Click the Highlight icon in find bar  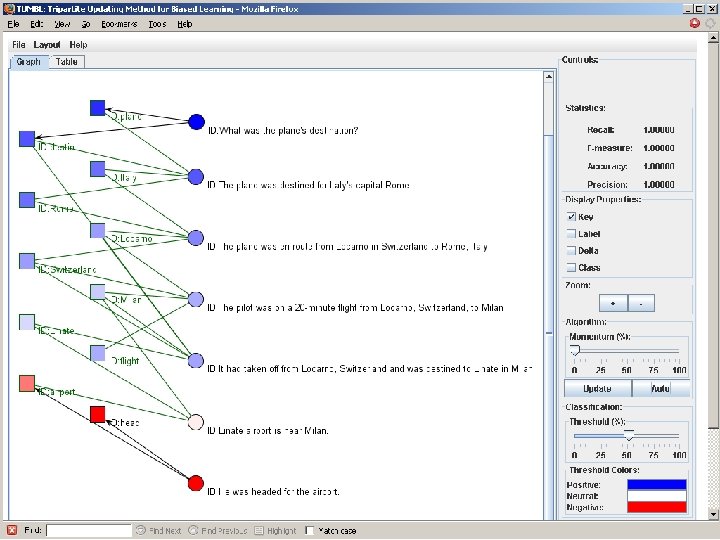259,530
